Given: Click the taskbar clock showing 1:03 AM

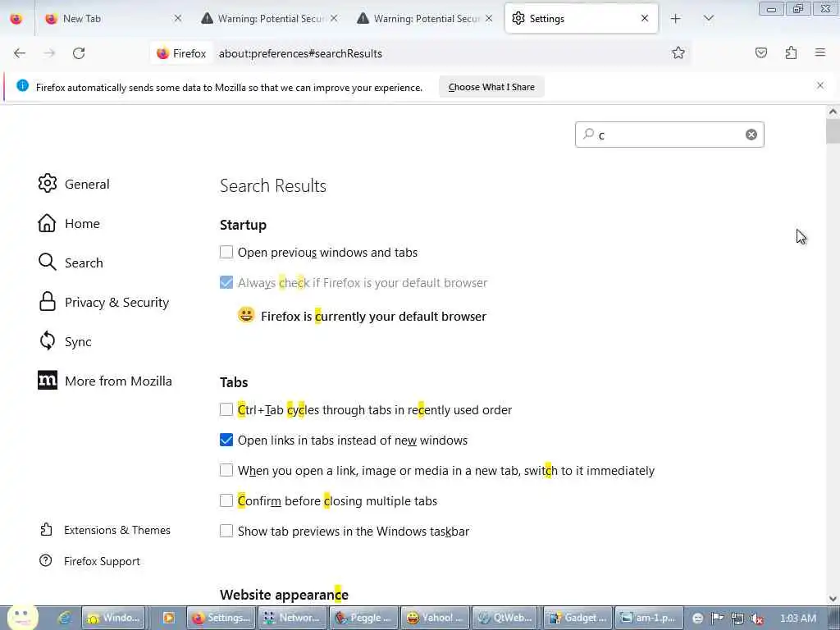Looking at the screenshot, I should pyautogui.click(x=797, y=619).
